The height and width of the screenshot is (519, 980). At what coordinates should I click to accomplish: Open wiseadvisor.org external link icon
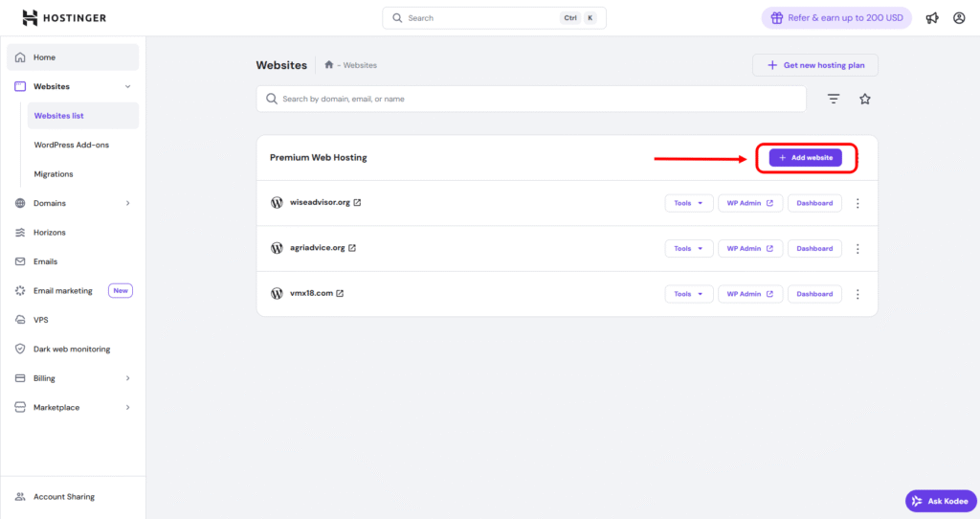click(357, 203)
